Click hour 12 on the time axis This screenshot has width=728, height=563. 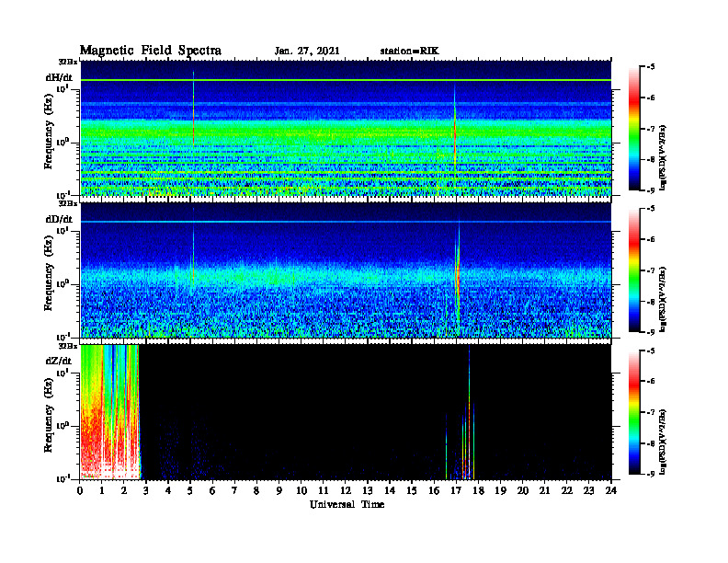coord(346,491)
